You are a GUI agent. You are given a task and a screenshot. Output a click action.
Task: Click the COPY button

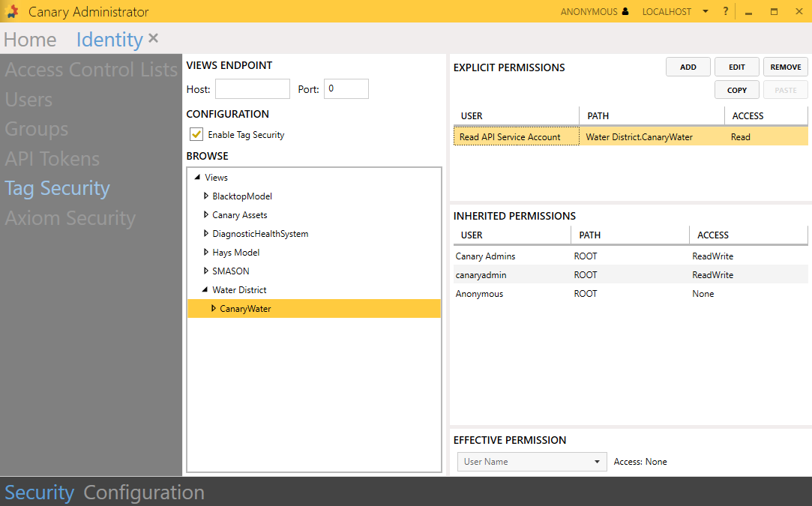pos(736,90)
